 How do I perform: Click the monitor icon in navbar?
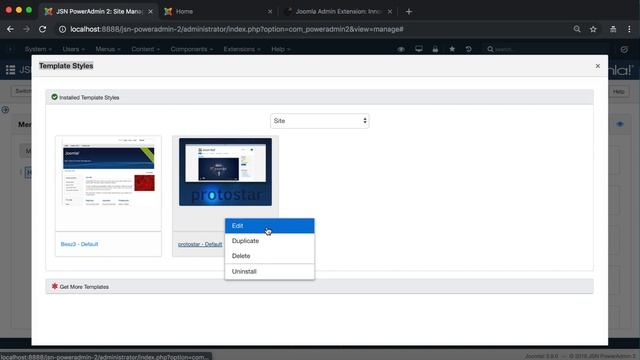tap(419, 49)
